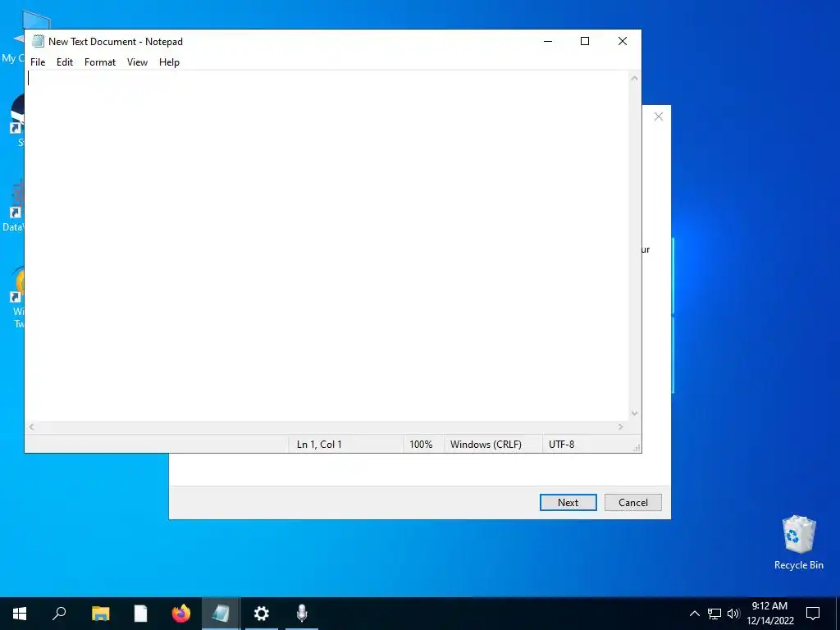Open the View menu in Notepad
The width and height of the screenshot is (840, 630).
137,62
